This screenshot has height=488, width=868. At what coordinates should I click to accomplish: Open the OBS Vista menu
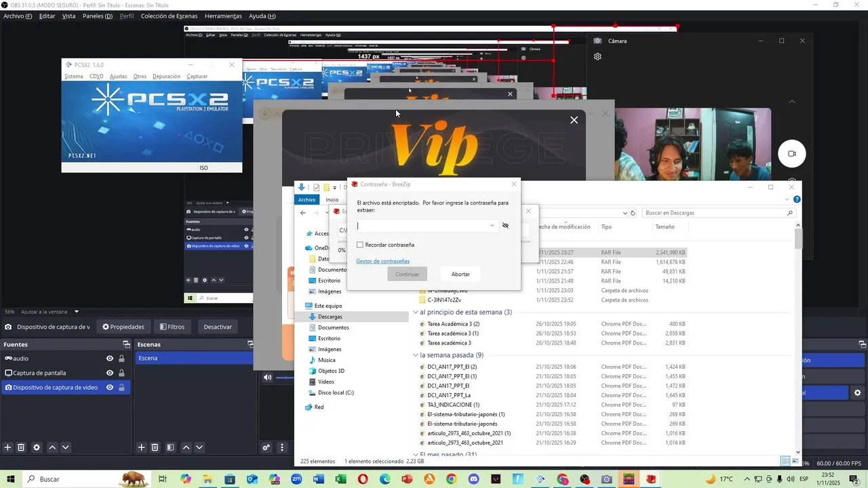tap(68, 16)
